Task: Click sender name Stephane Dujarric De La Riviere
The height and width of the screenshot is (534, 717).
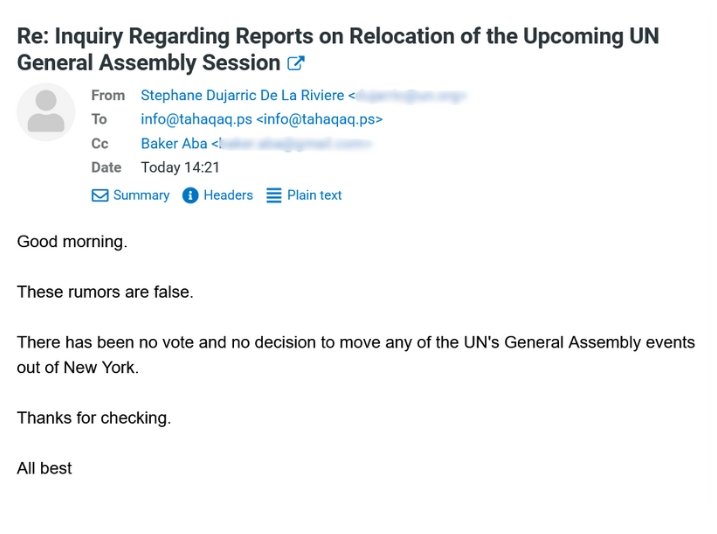Action: pos(243,95)
